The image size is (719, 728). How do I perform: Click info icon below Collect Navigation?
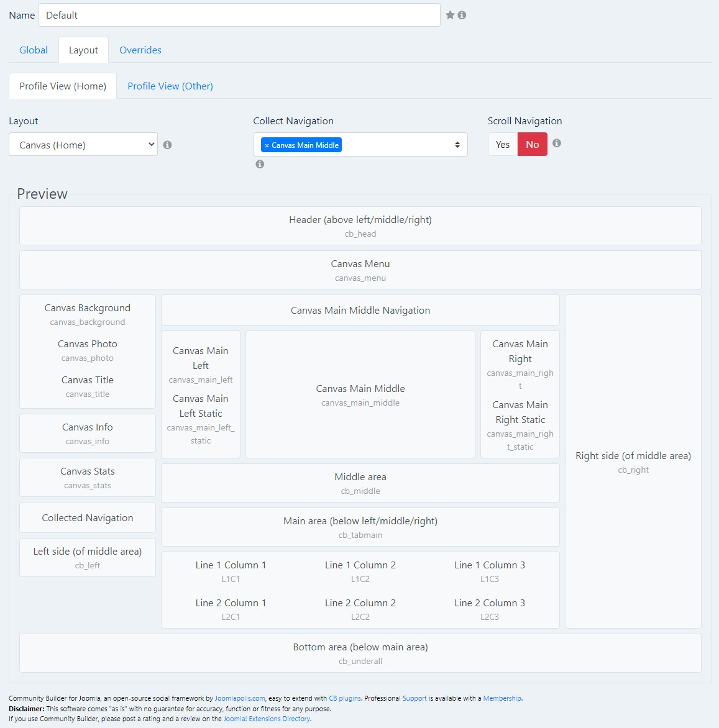pos(260,164)
